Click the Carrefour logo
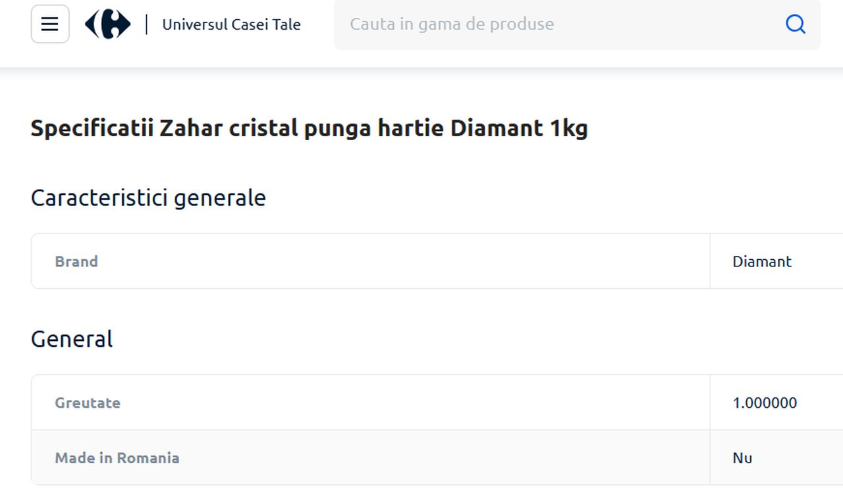 tap(107, 24)
